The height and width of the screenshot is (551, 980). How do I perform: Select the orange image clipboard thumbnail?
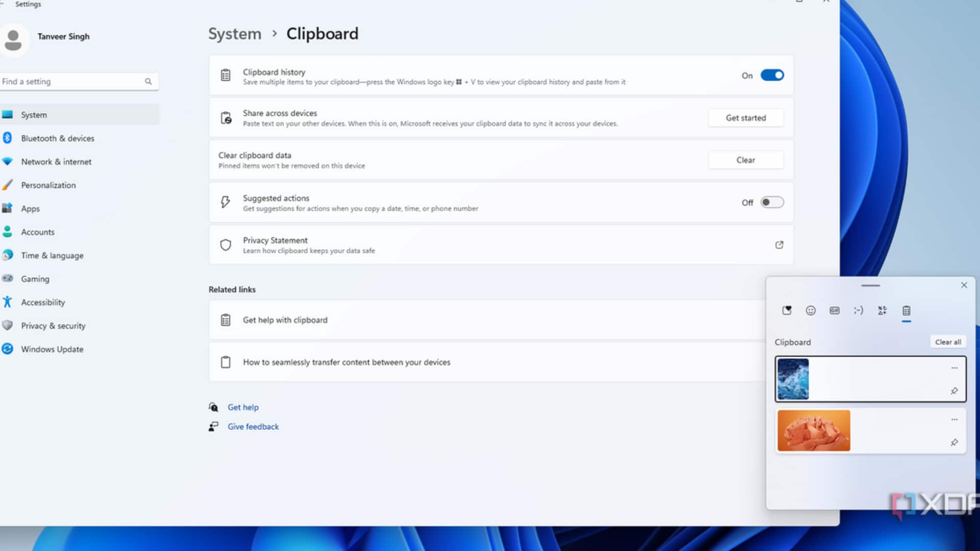(814, 430)
